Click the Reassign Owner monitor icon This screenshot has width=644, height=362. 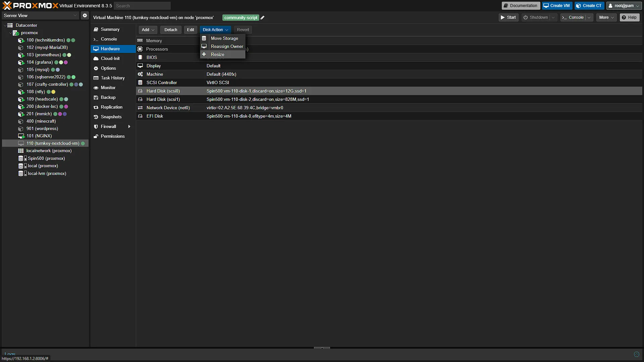tap(204, 46)
